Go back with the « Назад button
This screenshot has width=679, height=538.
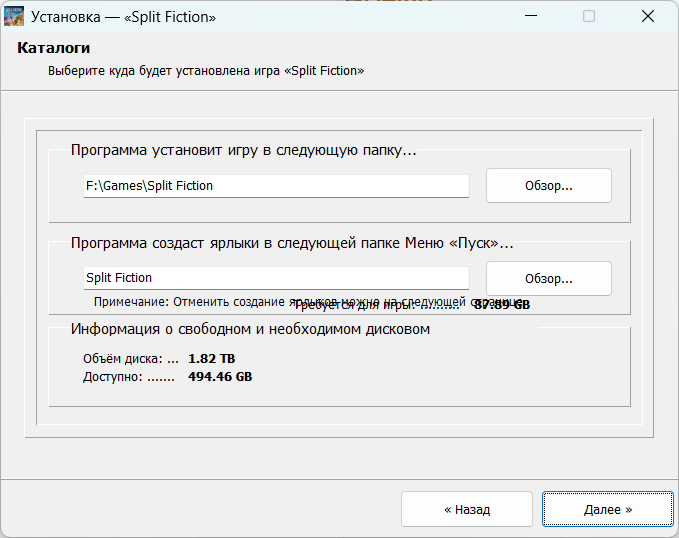point(466,509)
